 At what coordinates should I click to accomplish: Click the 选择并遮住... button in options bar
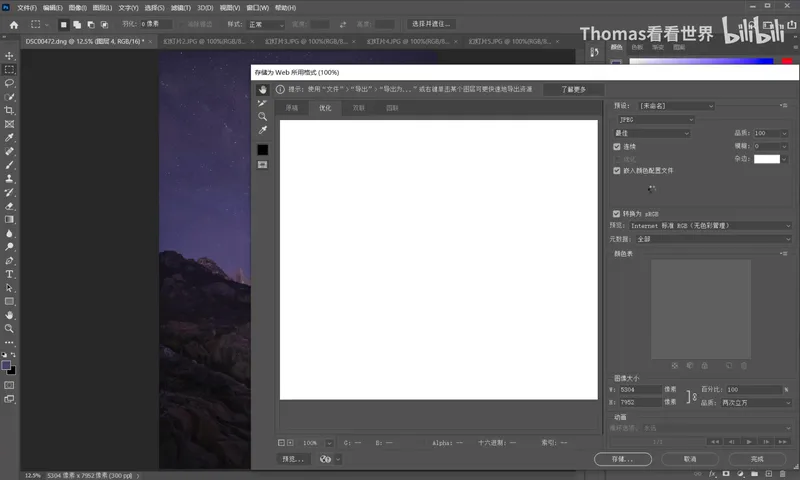431,24
